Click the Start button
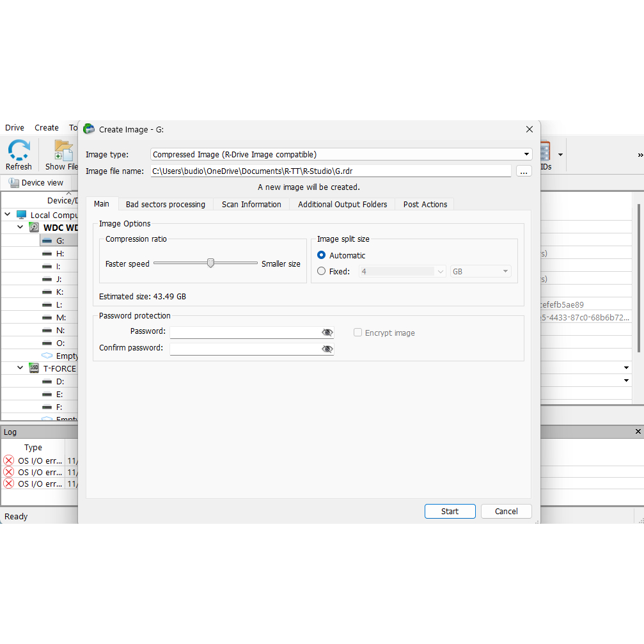The image size is (644, 644). pos(450,512)
